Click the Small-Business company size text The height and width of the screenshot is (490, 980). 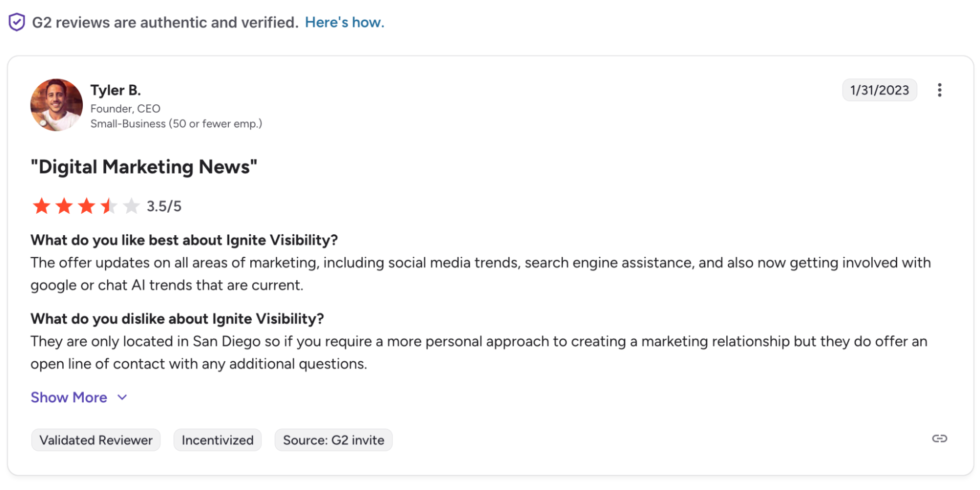pyautogui.click(x=176, y=124)
